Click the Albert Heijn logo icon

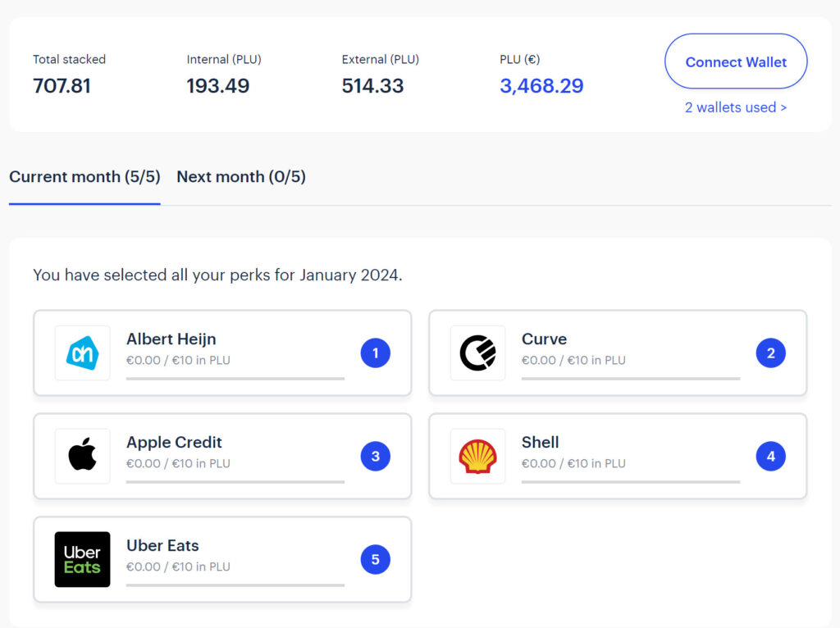[82, 353]
